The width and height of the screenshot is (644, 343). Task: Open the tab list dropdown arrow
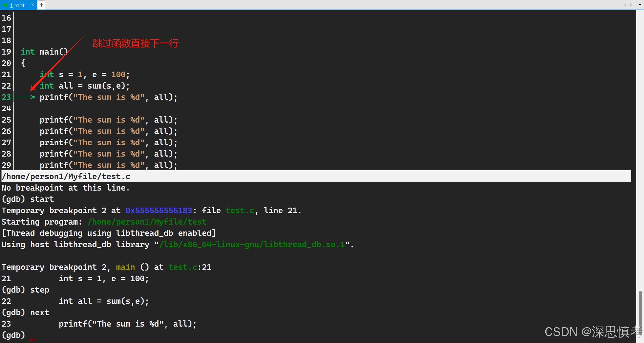(640, 5)
